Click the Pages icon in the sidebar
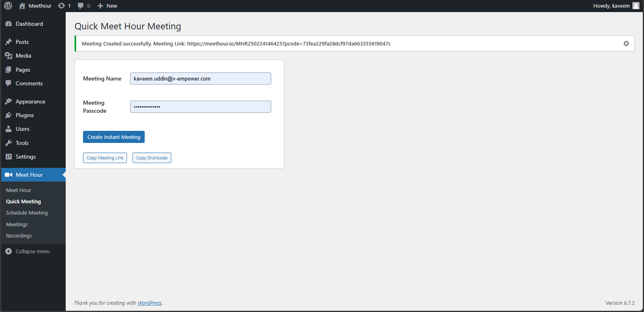Screen dimensions: 644x312 point(8,70)
